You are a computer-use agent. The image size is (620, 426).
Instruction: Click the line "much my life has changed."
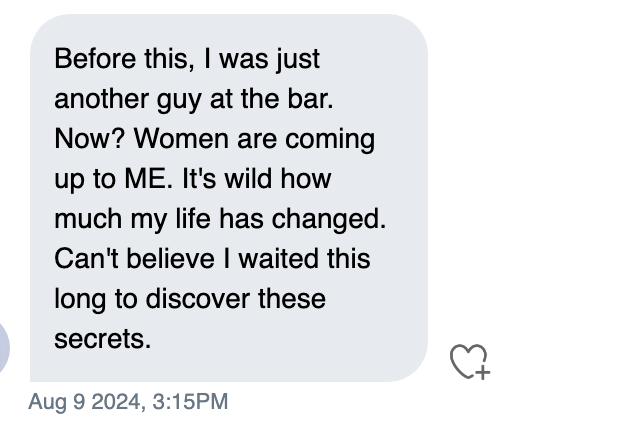(x=220, y=219)
